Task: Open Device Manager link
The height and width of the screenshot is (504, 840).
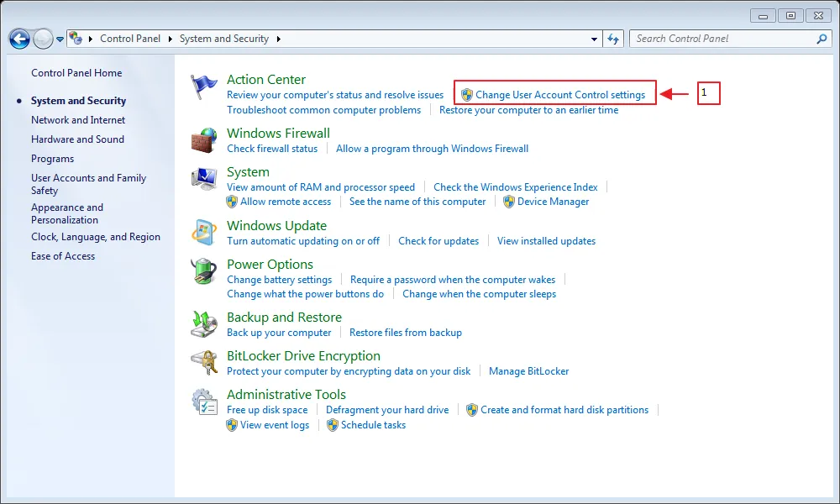Action: (x=553, y=202)
